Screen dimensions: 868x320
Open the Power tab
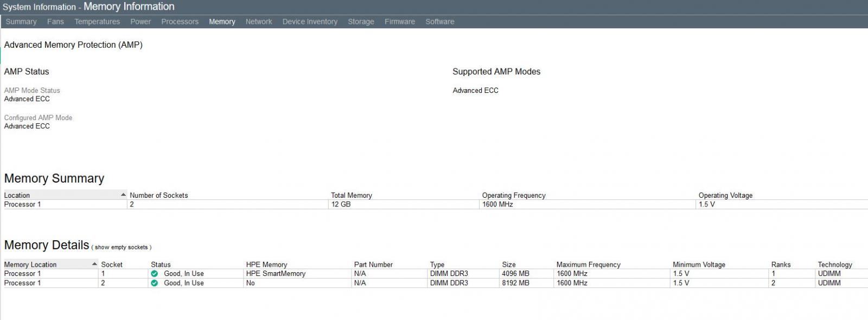[141, 22]
